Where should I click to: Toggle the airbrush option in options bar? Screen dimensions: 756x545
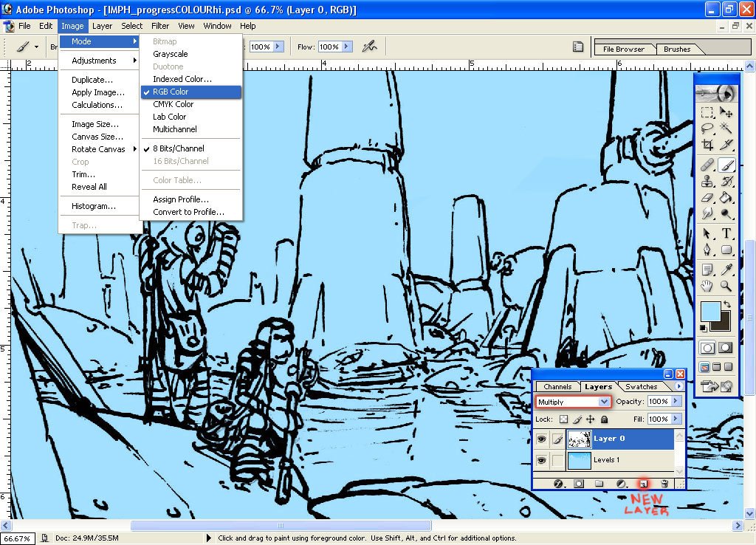[370, 47]
